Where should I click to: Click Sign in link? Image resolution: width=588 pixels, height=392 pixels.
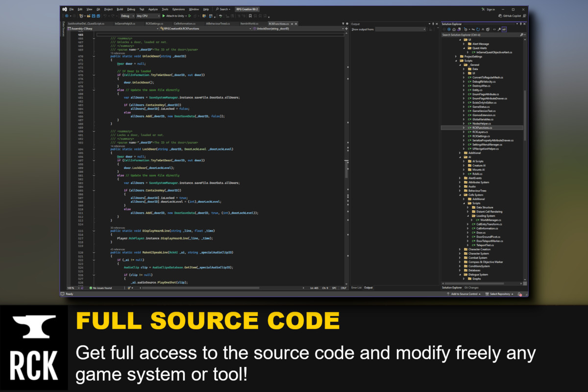click(x=489, y=9)
